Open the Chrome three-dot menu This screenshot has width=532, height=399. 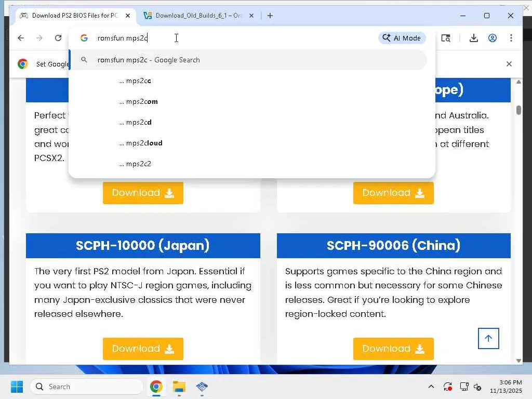click(511, 38)
